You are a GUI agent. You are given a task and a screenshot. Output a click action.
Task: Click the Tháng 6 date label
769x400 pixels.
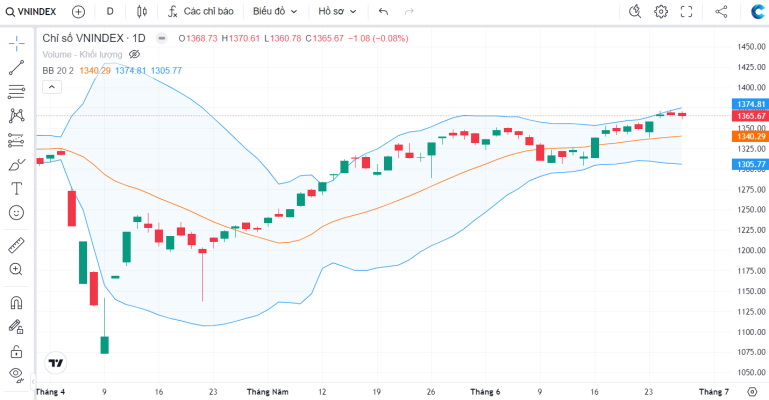click(485, 392)
